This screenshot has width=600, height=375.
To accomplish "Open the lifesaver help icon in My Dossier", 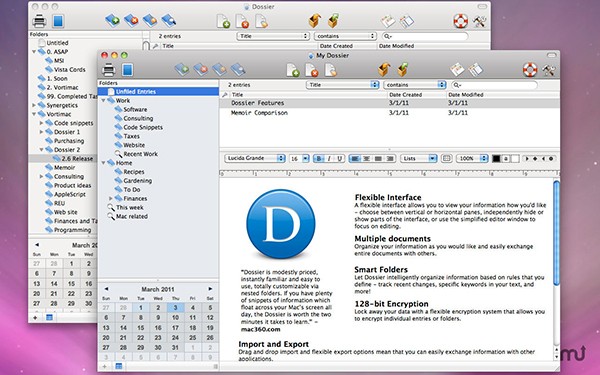I will pos(530,70).
